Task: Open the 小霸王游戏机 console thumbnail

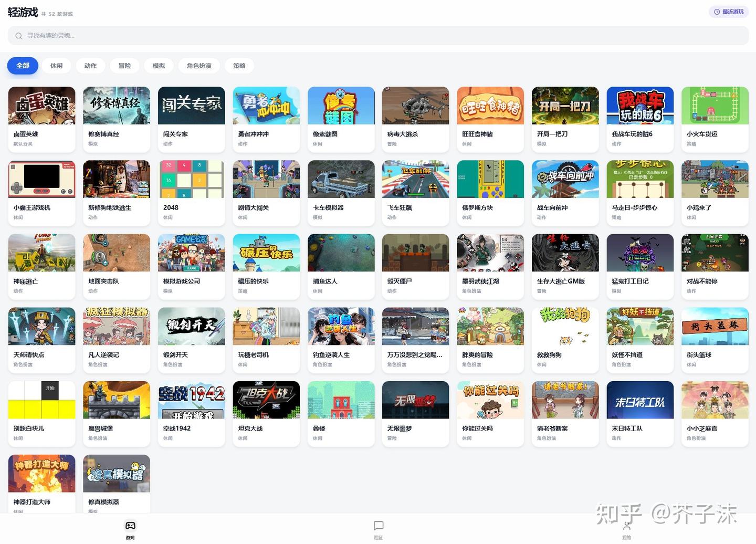Action: pyautogui.click(x=42, y=179)
